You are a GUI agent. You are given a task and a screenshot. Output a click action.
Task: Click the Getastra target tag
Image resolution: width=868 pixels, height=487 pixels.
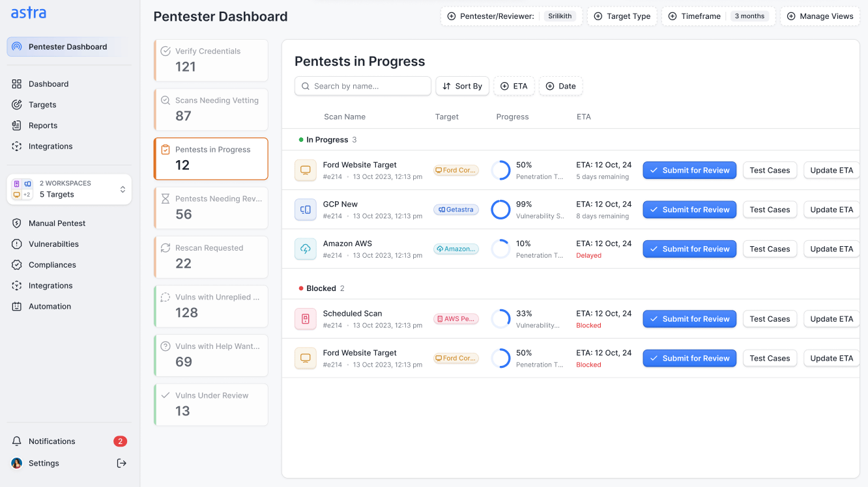(x=456, y=210)
